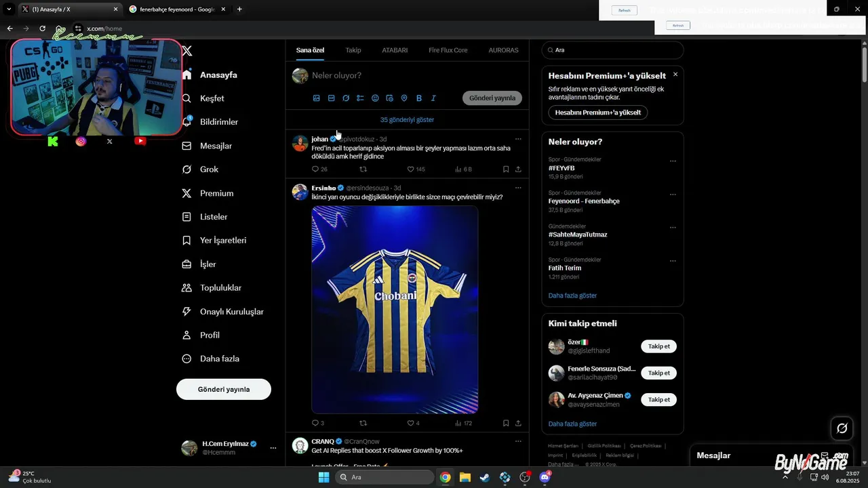Open the #FEYvFB trending topic
Viewport: 868px width, 488px height.
[x=561, y=168]
